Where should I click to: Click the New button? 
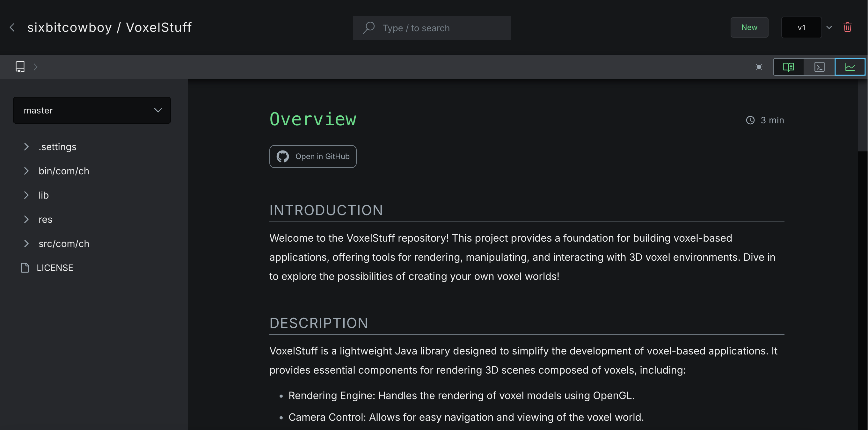click(x=749, y=27)
